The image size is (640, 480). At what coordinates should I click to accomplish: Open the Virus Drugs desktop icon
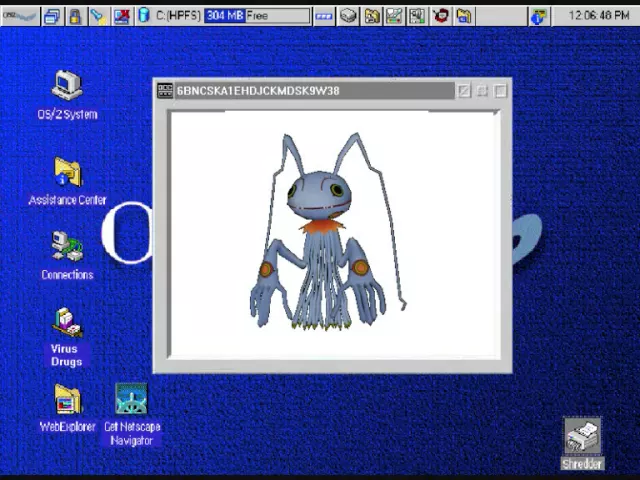click(67, 322)
